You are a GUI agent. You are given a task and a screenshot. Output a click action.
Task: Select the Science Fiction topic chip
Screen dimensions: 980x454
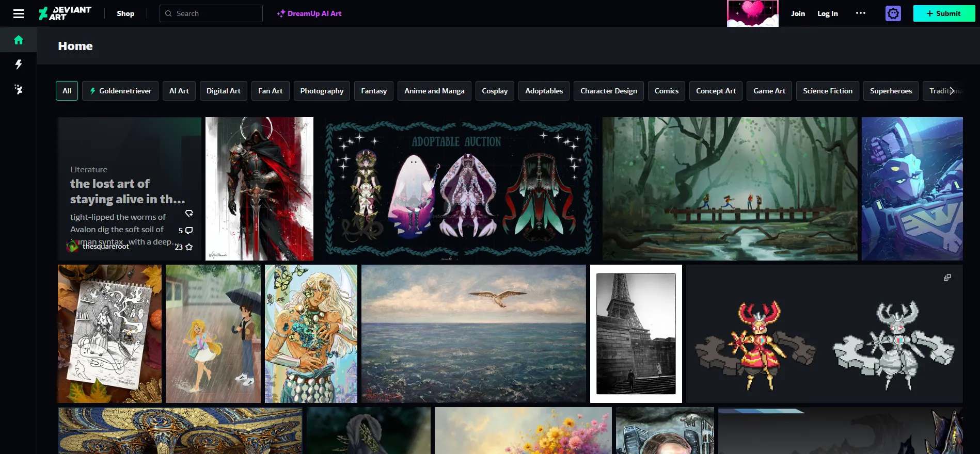828,91
